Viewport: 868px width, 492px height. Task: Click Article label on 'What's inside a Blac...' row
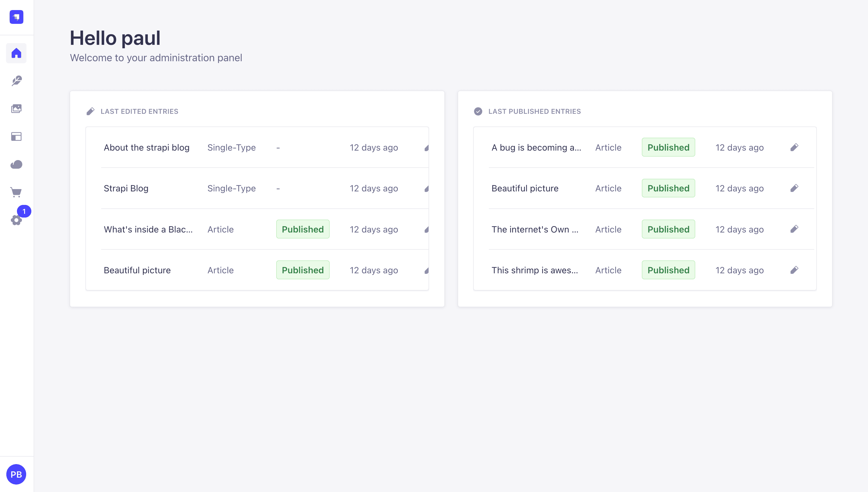[x=220, y=229]
